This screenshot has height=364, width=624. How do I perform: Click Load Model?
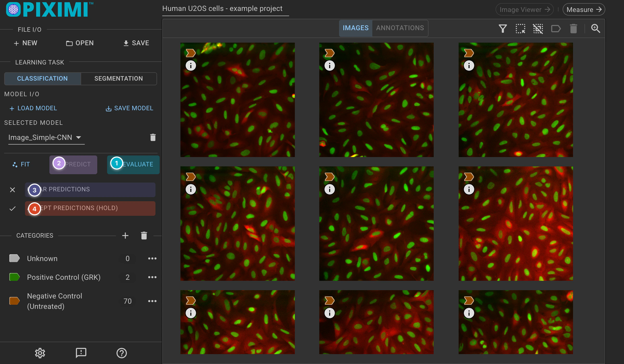tap(33, 108)
